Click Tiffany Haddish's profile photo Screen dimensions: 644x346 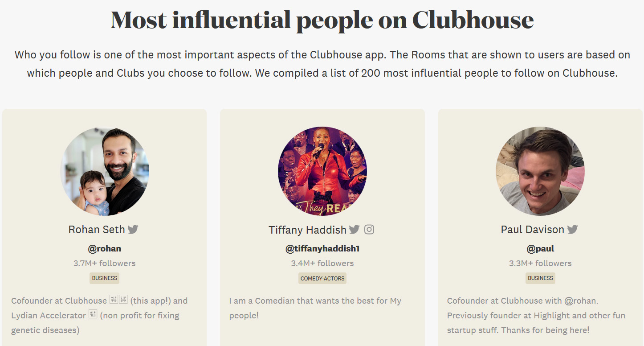[322, 171]
